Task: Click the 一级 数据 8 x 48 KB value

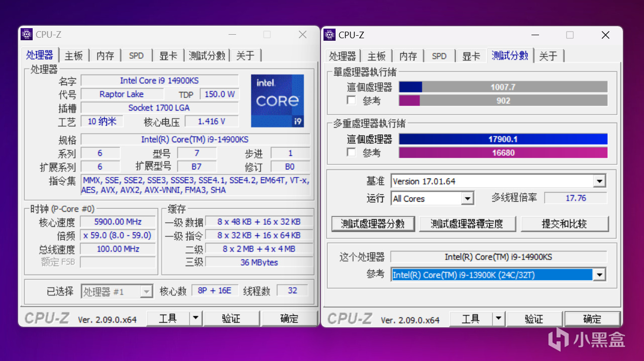Action: click(259, 222)
